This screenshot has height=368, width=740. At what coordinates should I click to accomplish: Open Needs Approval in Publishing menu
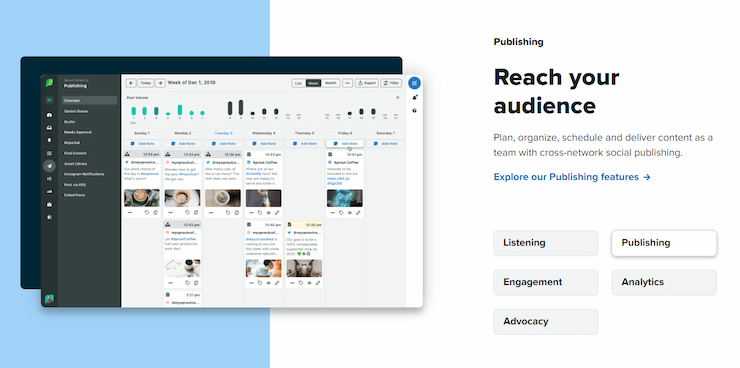(78, 132)
